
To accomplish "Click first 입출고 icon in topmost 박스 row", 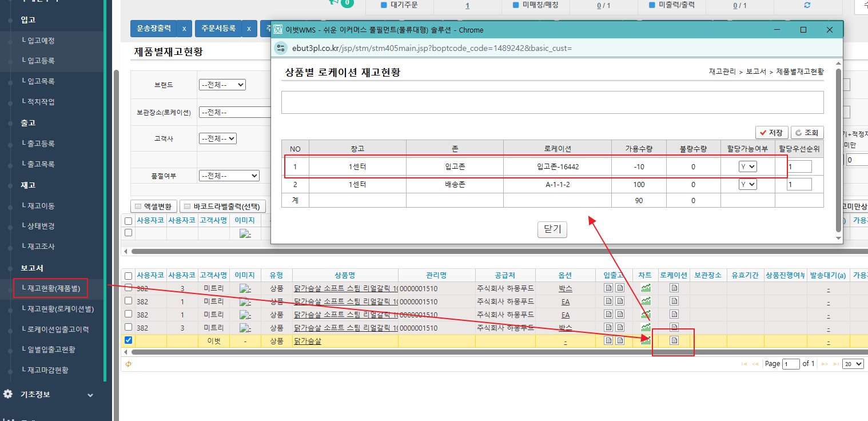I will click(x=608, y=288).
